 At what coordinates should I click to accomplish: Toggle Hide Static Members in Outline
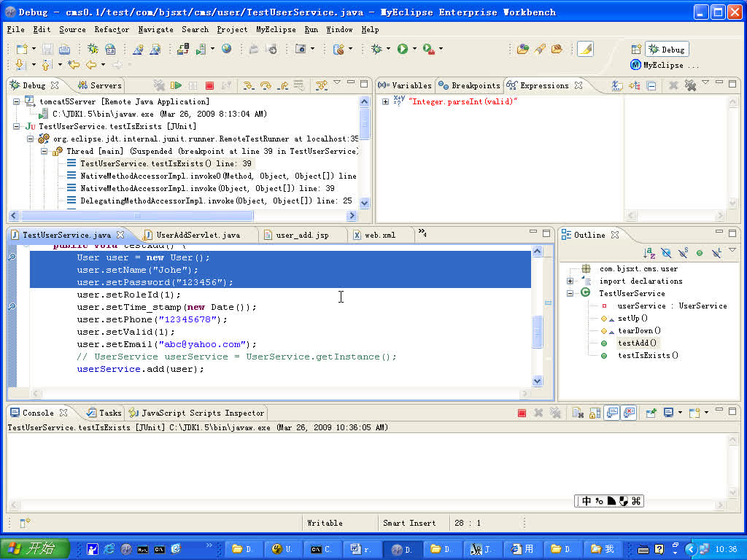coord(683,253)
